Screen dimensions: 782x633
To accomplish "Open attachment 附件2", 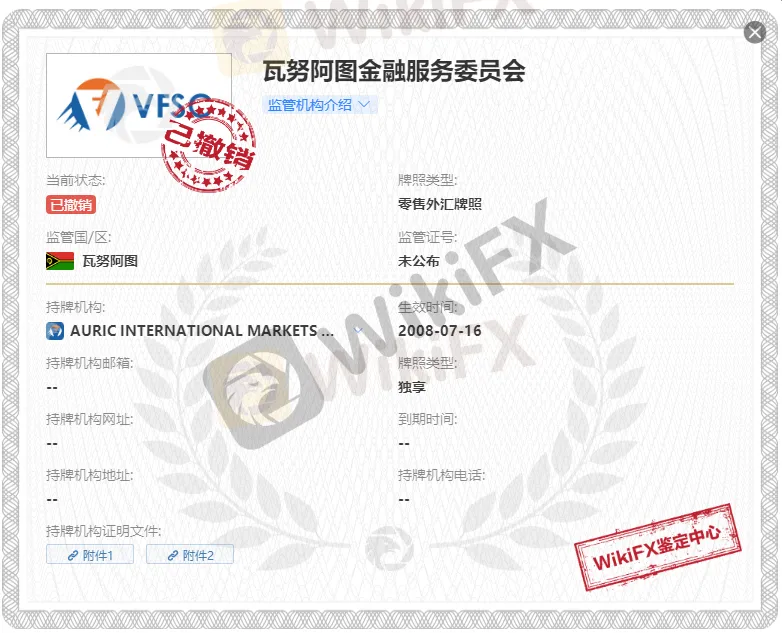I will tap(190, 555).
